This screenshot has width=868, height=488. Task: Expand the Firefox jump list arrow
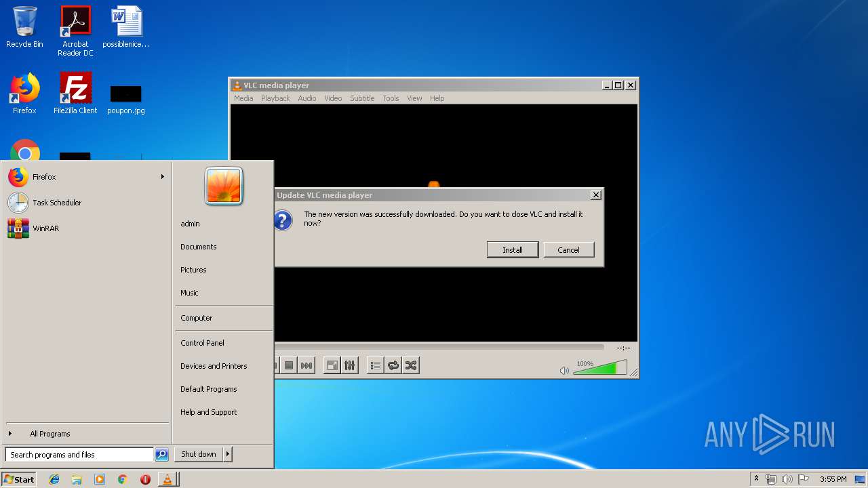point(162,177)
